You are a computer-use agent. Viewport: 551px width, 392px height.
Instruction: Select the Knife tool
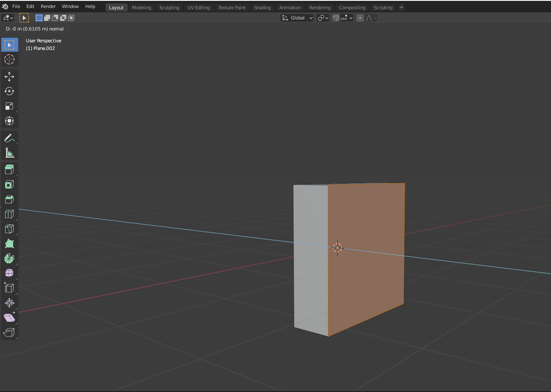point(9,229)
